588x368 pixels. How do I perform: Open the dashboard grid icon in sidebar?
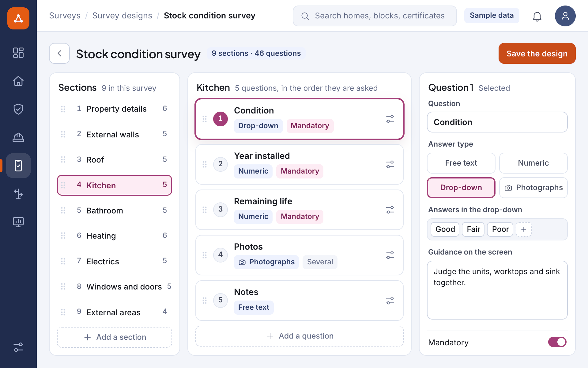[18, 53]
